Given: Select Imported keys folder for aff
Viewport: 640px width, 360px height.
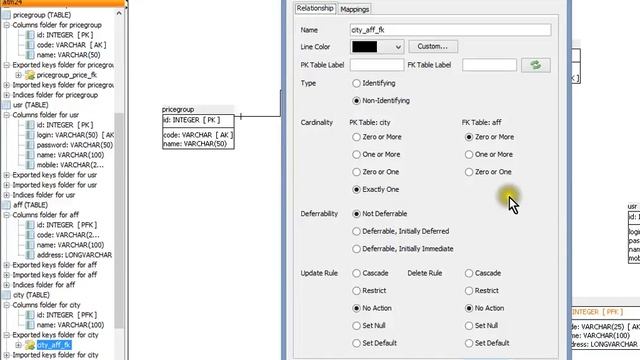Looking at the screenshot, I should [55, 275].
